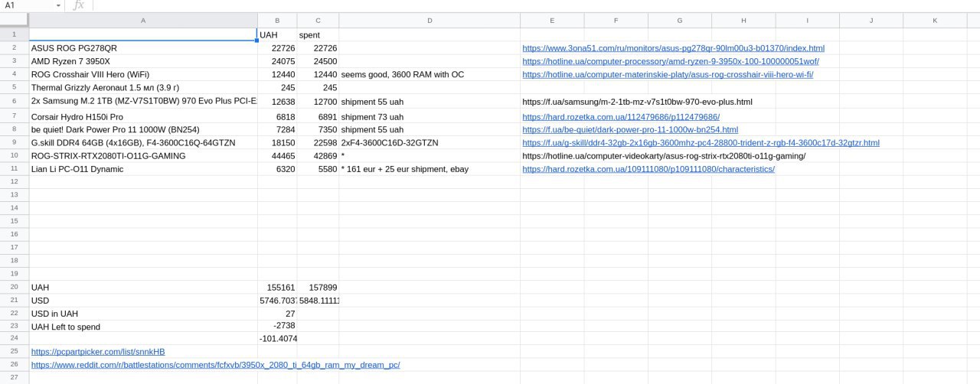The height and width of the screenshot is (384, 980).
Task: Select cell '* 161 eur + 25 eur shipment, ebay'
Action: [x=430, y=169]
